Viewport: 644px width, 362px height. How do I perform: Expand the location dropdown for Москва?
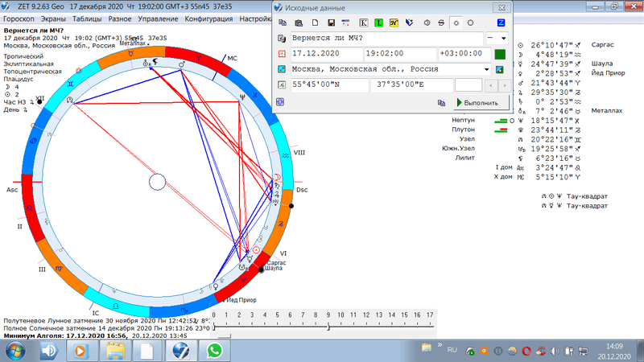coord(487,69)
